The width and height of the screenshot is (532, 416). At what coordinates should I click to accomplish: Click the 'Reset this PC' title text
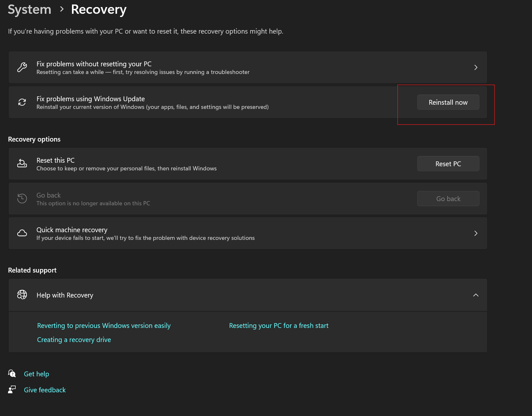[56, 160]
